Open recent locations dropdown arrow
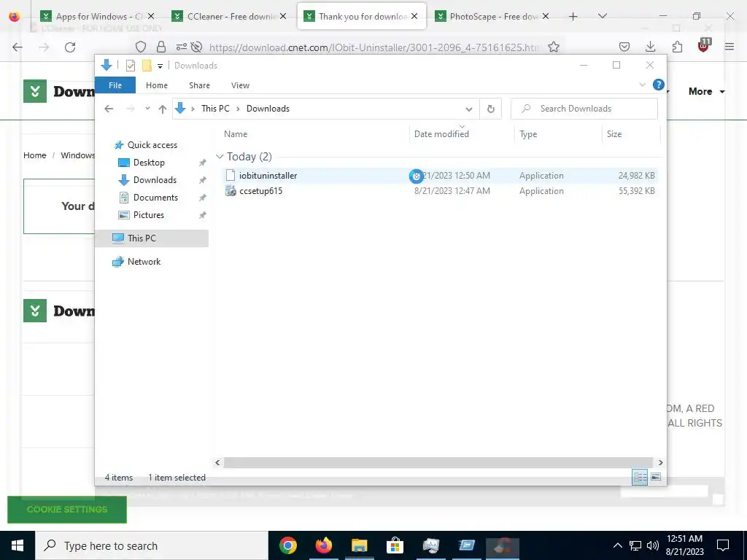Viewport: 747px width, 560px height. (147, 109)
